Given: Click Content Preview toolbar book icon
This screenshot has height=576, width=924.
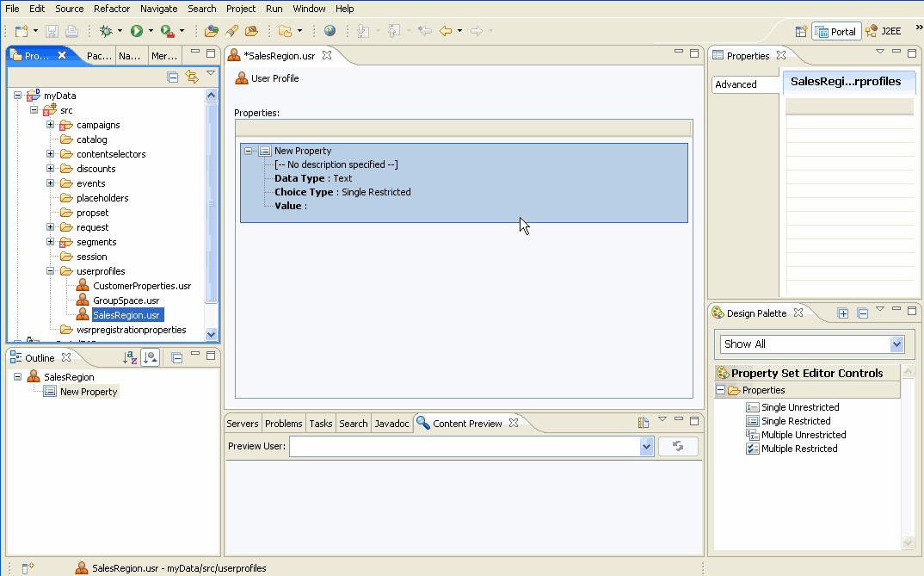Looking at the screenshot, I should [644, 423].
